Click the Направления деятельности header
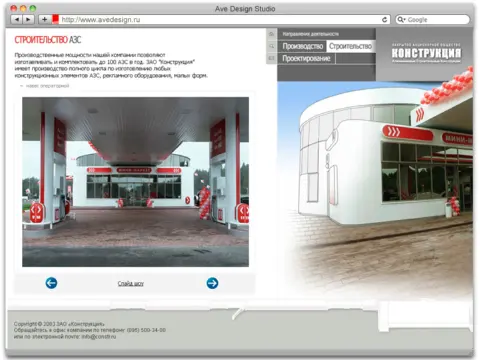This screenshot has width=480, height=360. [310, 34]
